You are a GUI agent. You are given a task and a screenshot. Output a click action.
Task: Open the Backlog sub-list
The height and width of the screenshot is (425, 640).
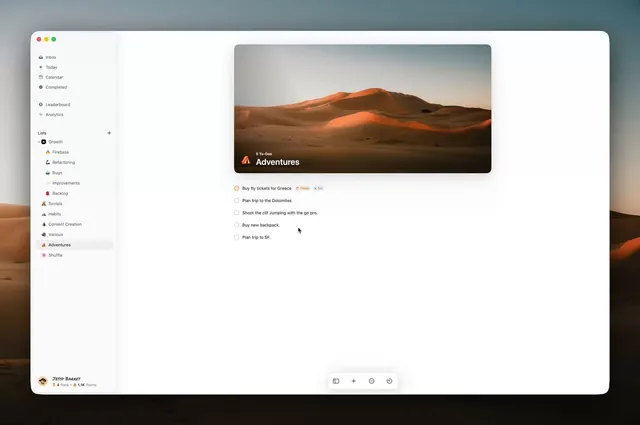point(57,193)
